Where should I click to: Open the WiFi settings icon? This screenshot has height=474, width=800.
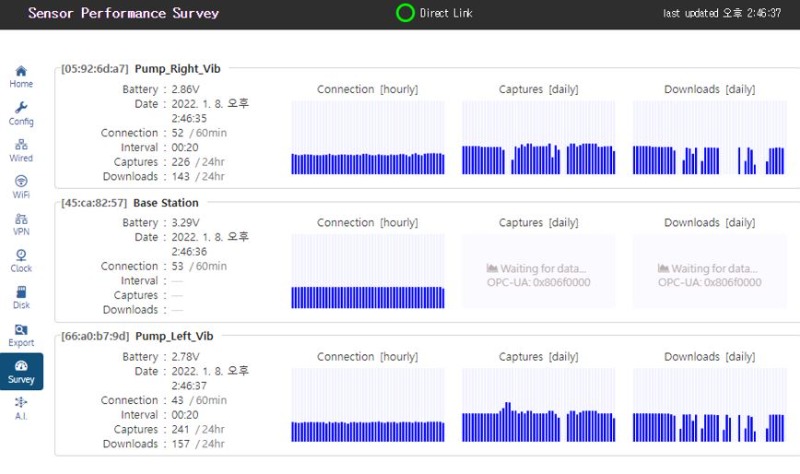coord(21,181)
